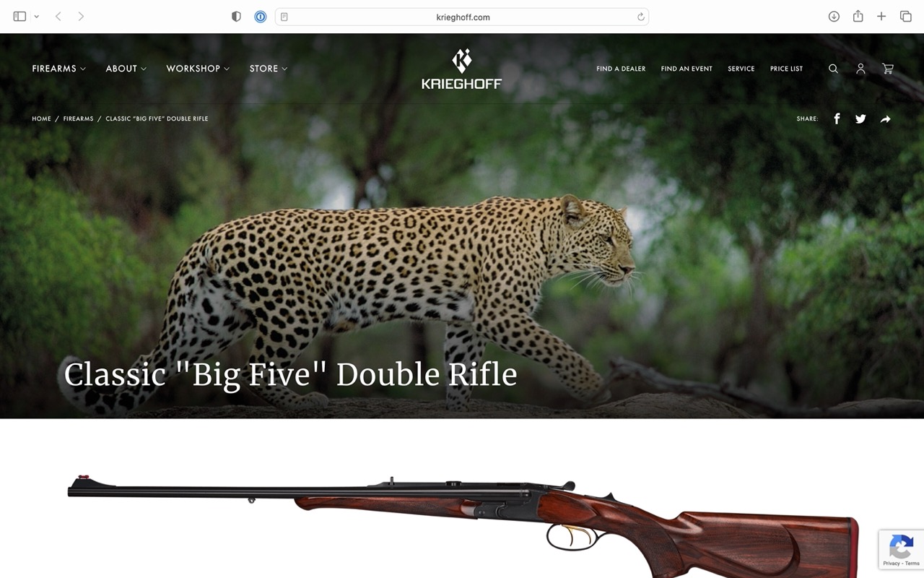Toggle the Safari sidebar

point(19,17)
